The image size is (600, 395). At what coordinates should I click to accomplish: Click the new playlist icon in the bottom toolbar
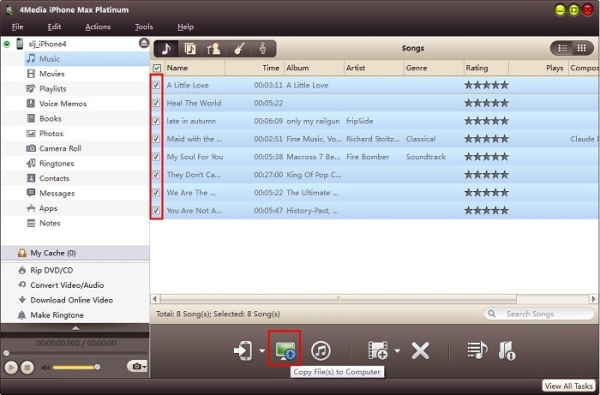pos(477,350)
